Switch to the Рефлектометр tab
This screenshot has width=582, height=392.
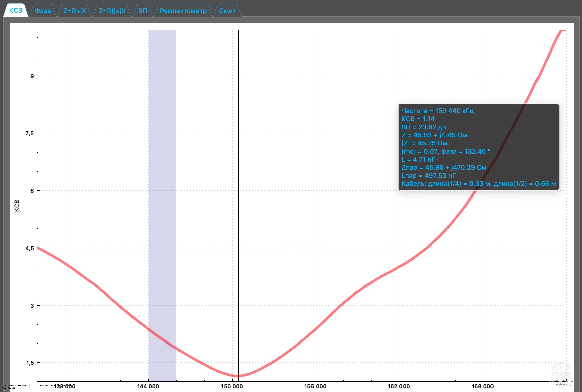pyautogui.click(x=183, y=11)
